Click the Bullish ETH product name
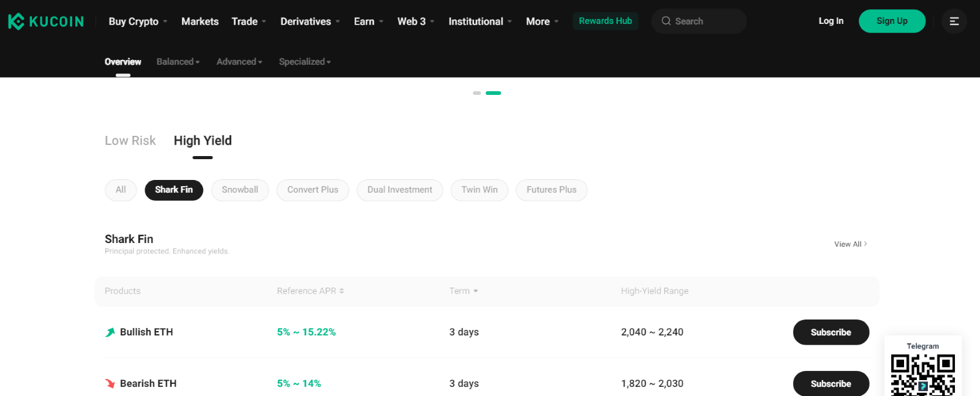Screen dimensions: 980x396 pyautogui.click(x=146, y=332)
